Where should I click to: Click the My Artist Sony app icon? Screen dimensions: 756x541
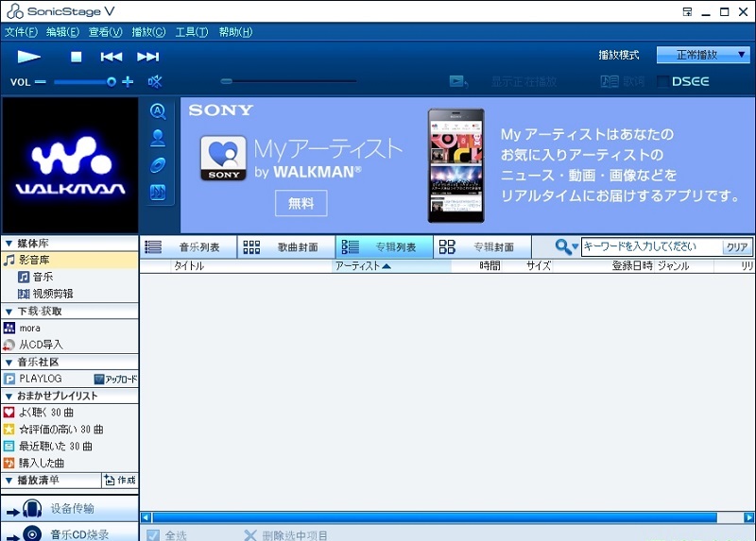click(x=223, y=159)
